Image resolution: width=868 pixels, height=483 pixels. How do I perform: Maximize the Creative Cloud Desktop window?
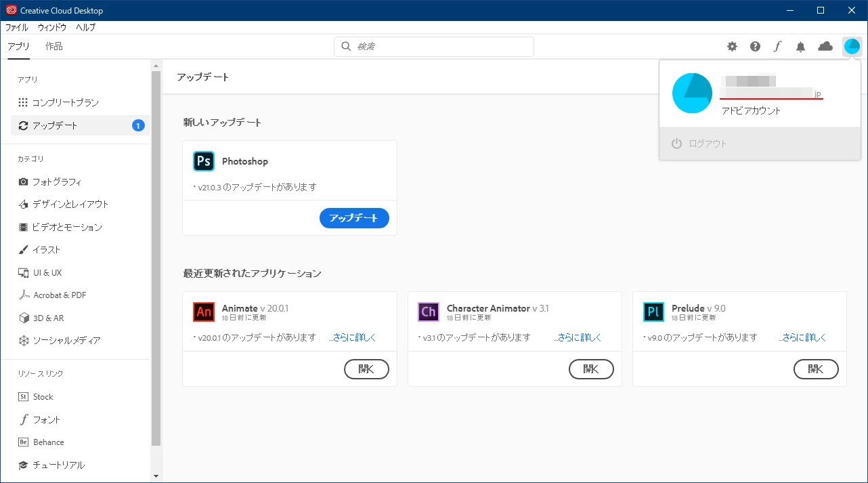[x=821, y=10]
